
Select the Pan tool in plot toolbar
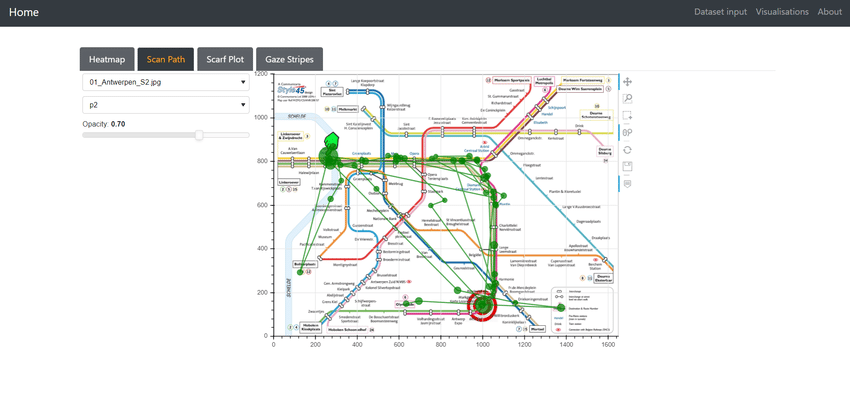627,82
